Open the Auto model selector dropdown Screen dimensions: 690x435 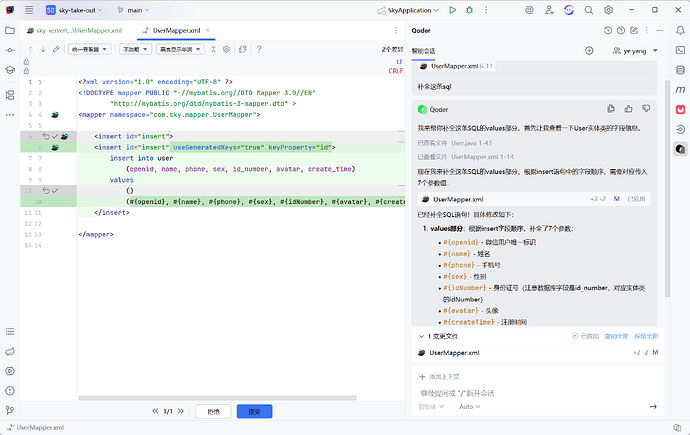(x=470, y=407)
